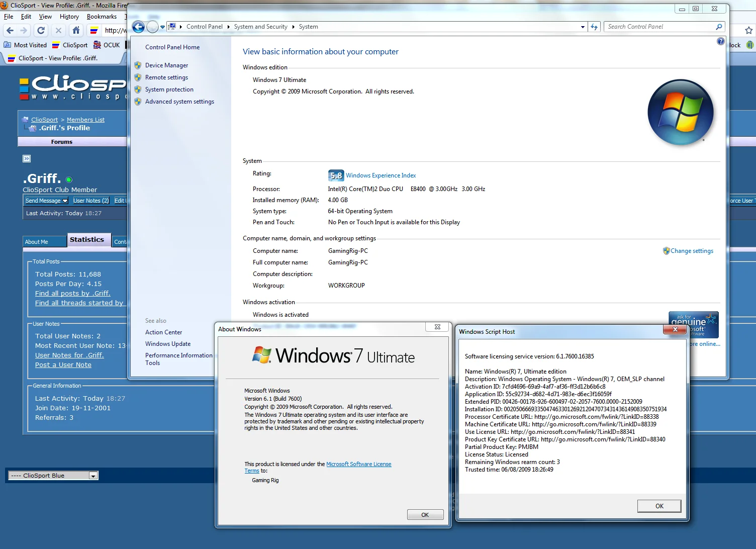756x549 pixels.
Task: Open Control Panel help icon
Action: pyautogui.click(x=720, y=41)
